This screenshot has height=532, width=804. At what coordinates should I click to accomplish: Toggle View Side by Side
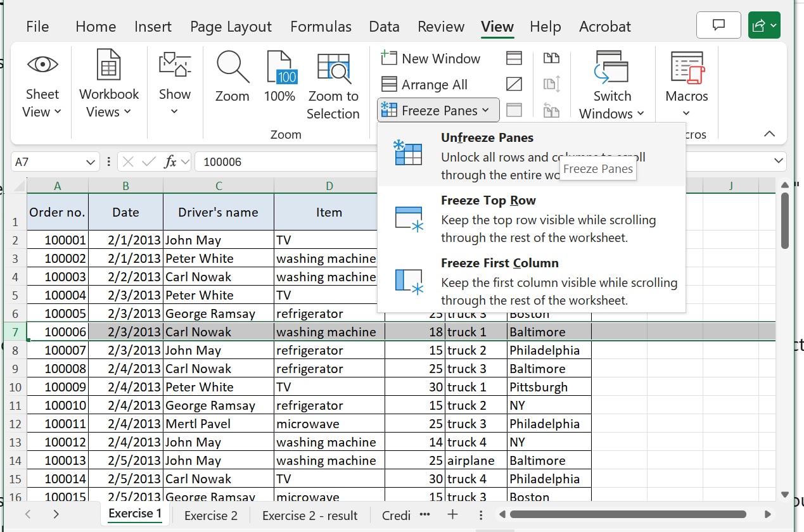point(552,58)
